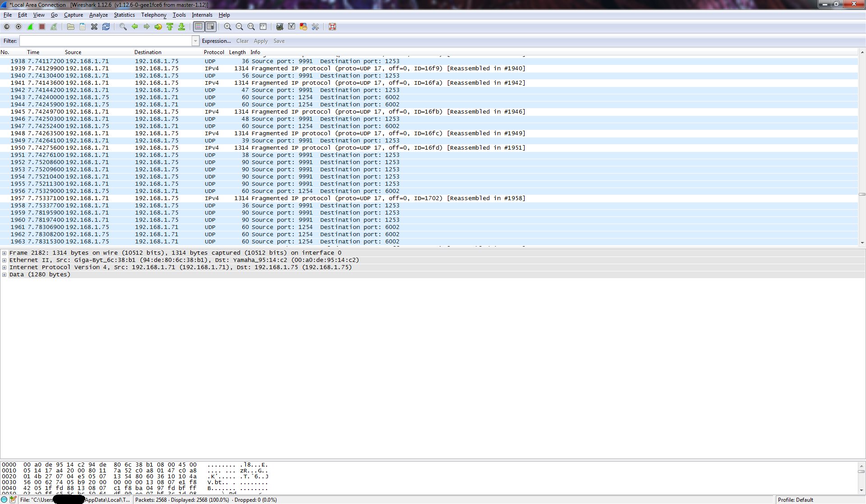The height and width of the screenshot is (504, 866).
Task: Open the preferences wrench icon
Action: (x=315, y=27)
